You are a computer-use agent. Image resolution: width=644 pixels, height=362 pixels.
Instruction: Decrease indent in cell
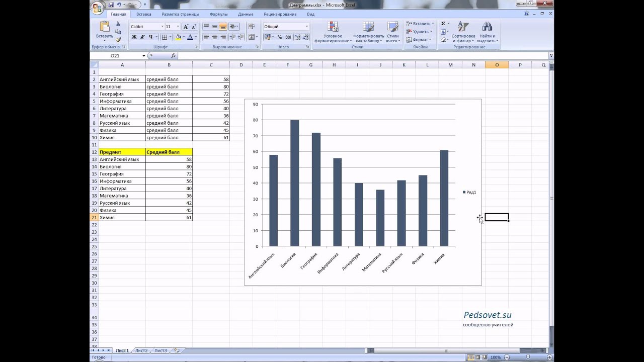coord(233,37)
